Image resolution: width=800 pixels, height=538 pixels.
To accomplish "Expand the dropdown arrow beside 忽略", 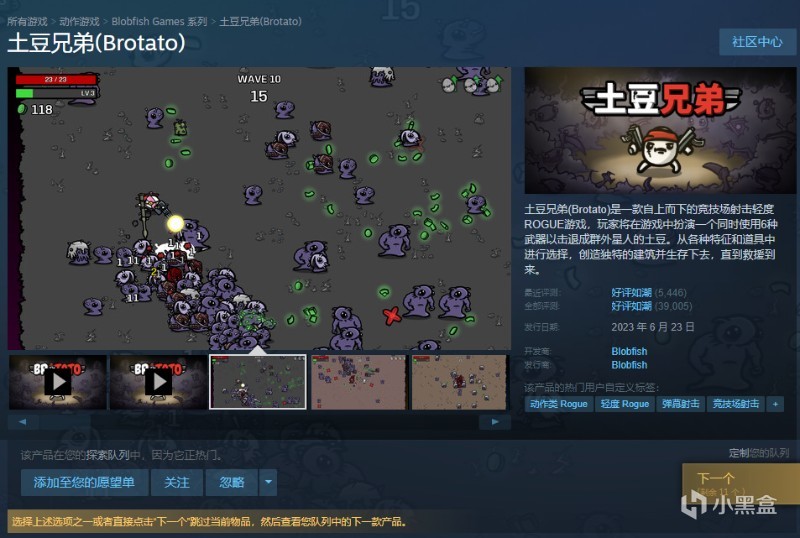I will [268, 482].
